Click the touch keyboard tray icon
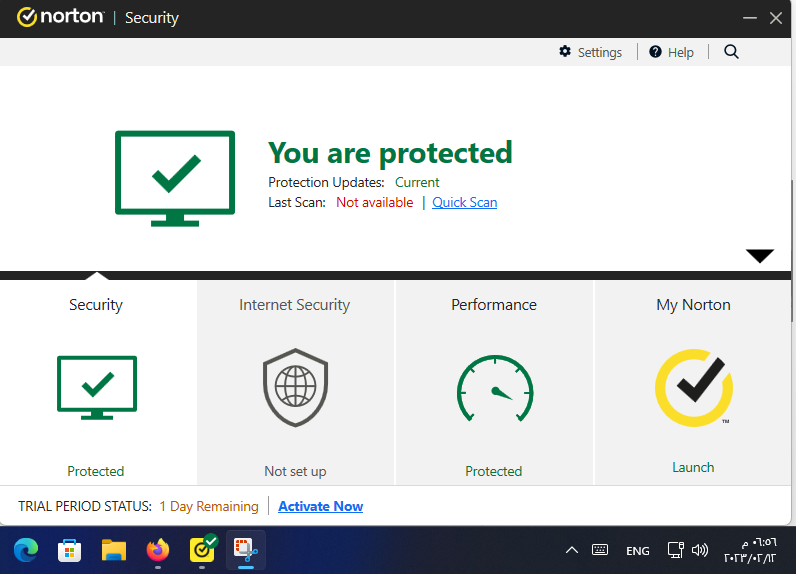This screenshot has width=796, height=574. 600,550
